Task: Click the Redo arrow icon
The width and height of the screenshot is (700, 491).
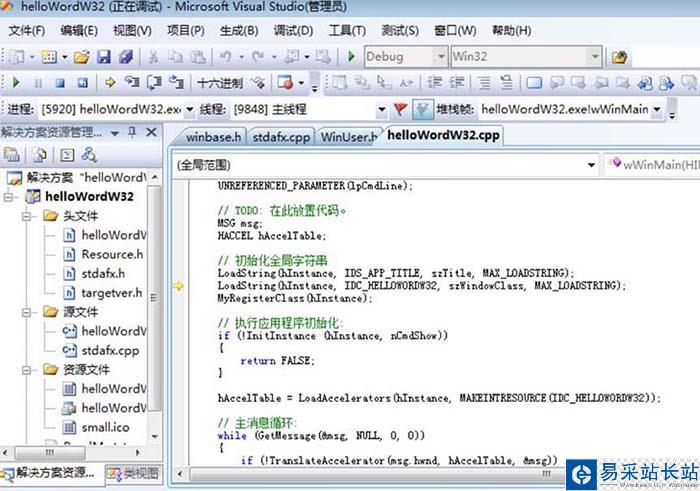Action: pyautogui.click(x=258, y=57)
